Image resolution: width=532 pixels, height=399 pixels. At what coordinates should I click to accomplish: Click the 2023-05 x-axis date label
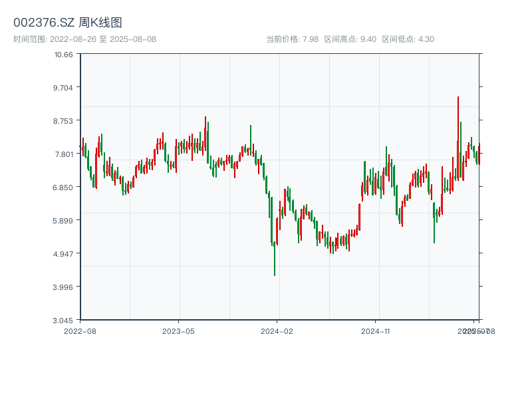tap(178, 331)
